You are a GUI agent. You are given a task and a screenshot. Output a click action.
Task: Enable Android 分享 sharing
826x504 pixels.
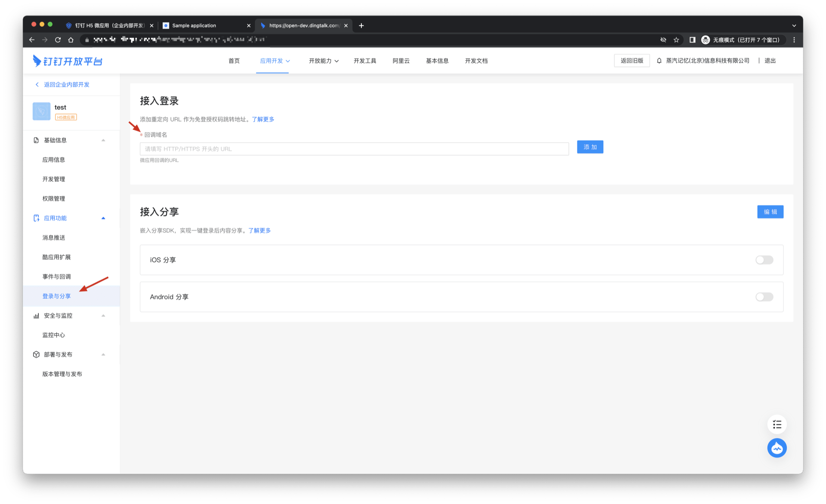[x=764, y=297]
